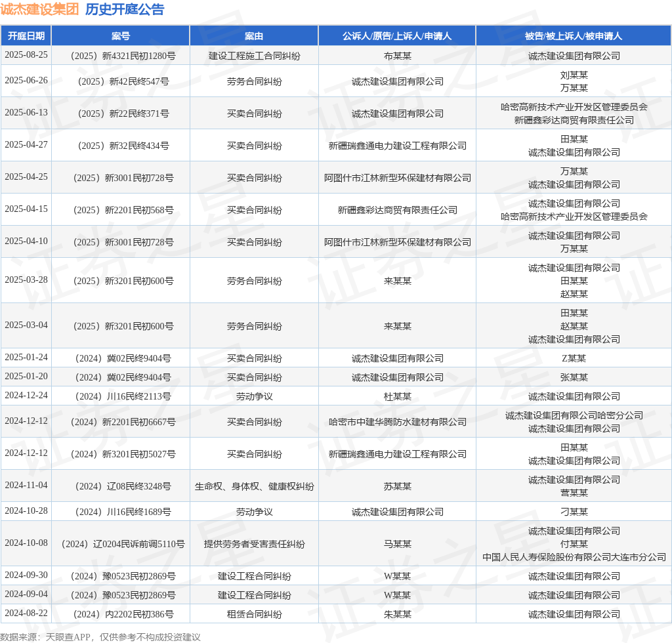Click case number 川16民终2113号
The image size is (672, 643).
click(123, 396)
